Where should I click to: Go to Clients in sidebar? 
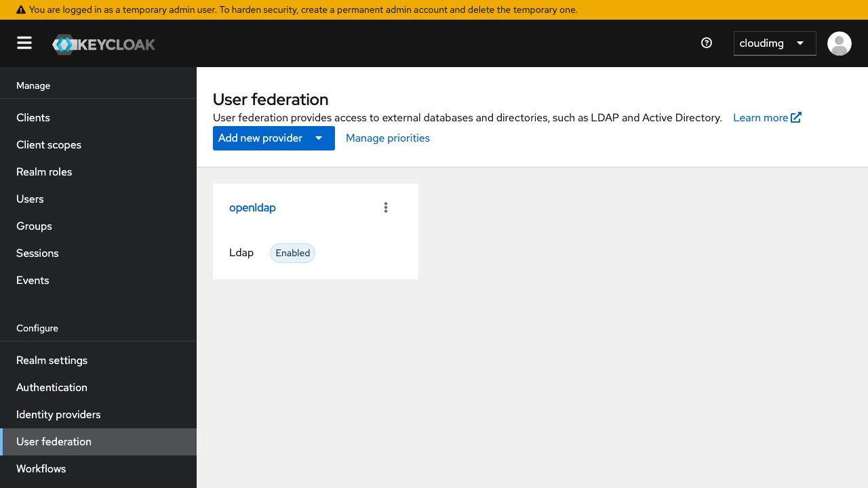98,118
